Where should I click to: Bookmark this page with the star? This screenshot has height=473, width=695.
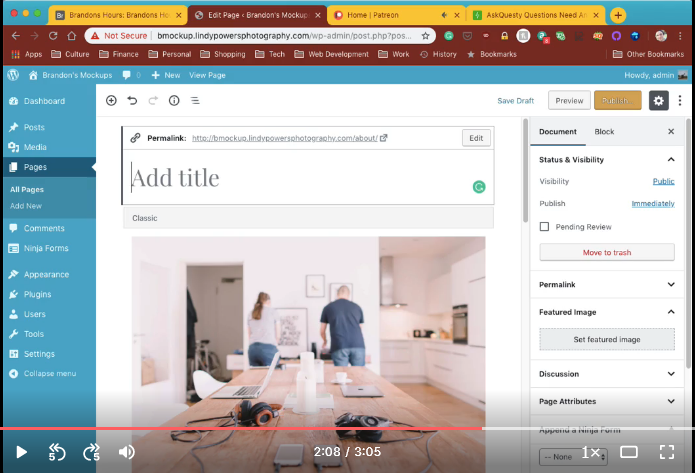tap(426, 35)
